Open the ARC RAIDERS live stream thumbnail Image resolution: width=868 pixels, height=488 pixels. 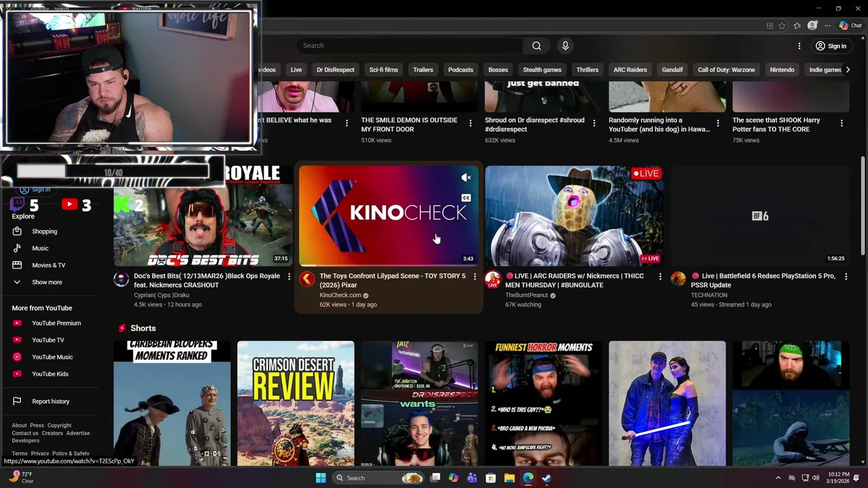[x=574, y=216]
